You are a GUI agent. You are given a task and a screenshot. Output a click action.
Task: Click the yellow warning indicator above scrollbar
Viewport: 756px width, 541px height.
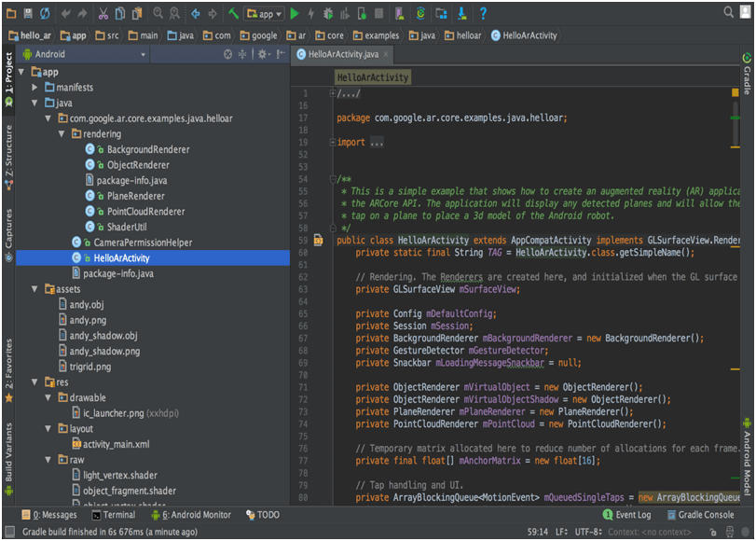pyautogui.click(x=735, y=92)
